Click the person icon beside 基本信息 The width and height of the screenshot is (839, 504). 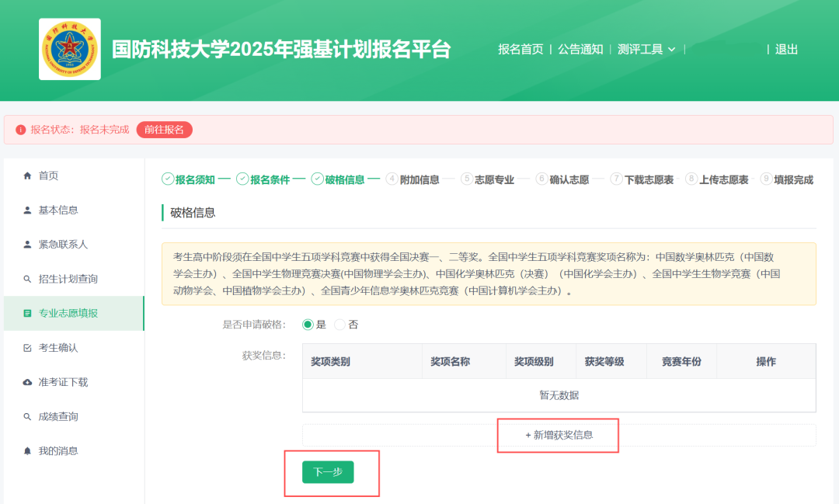[x=27, y=210]
